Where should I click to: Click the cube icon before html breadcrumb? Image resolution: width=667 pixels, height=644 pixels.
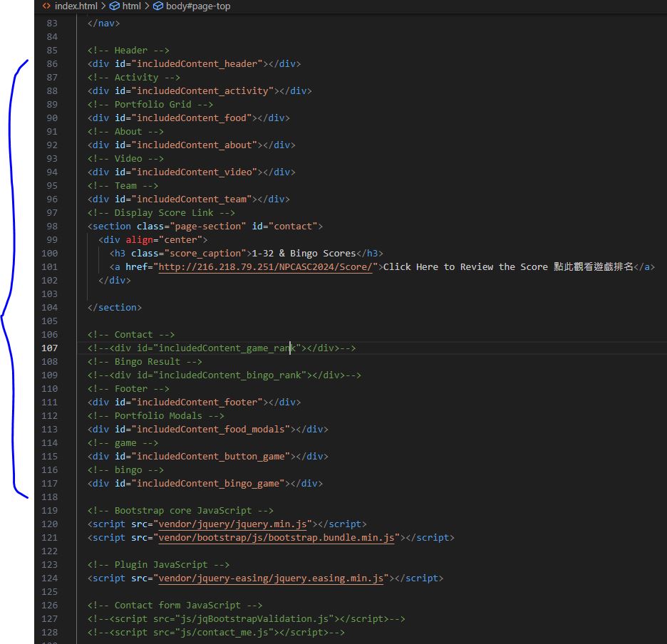click(114, 6)
